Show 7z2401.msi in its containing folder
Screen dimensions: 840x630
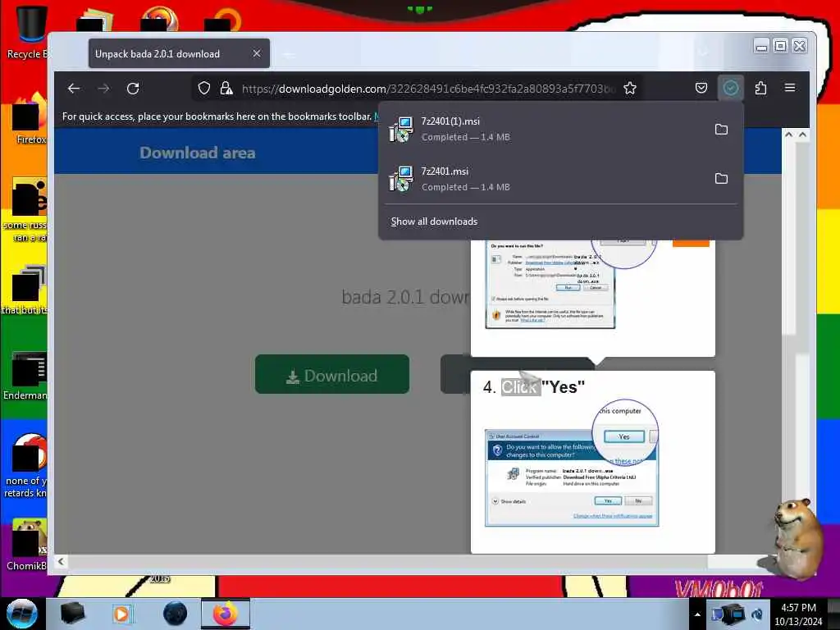coord(721,178)
